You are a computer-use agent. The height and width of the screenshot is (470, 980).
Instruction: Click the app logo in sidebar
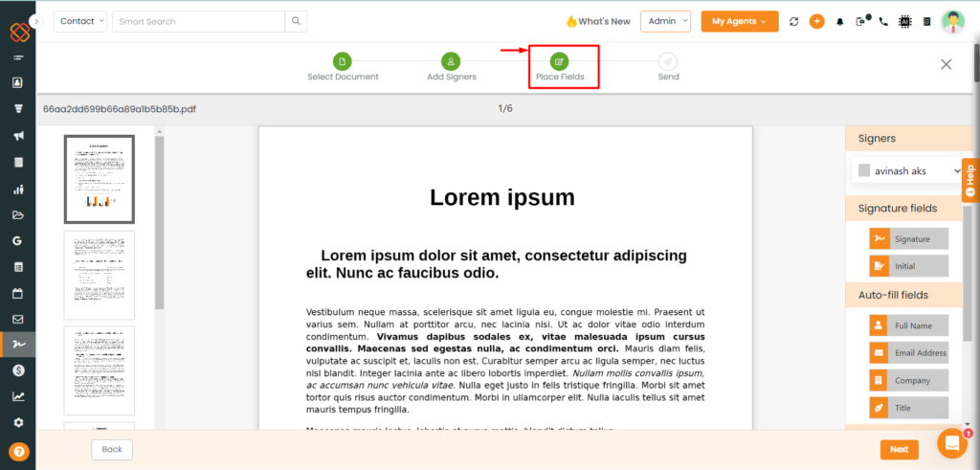click(x=19, y=32)
